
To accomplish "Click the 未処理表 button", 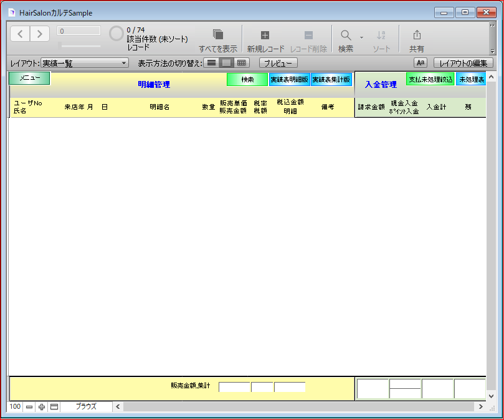I will click(x=471, y=79).
